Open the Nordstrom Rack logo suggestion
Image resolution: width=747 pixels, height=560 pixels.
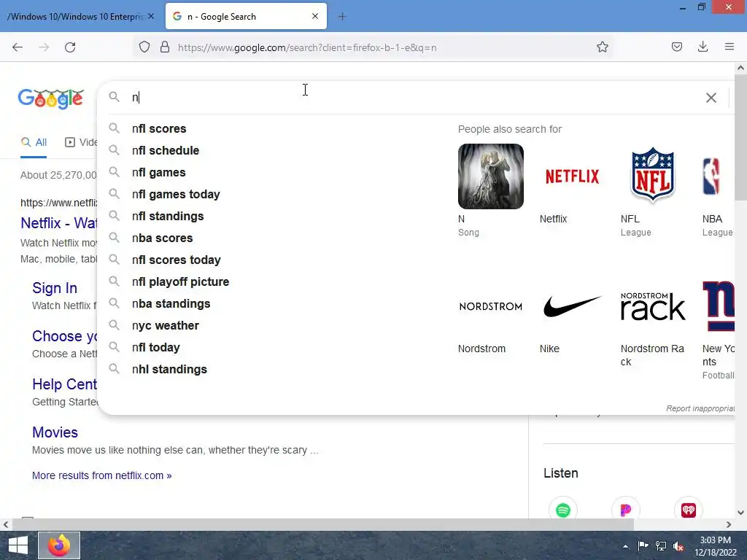pyautogui.click(x=653, y=306)
